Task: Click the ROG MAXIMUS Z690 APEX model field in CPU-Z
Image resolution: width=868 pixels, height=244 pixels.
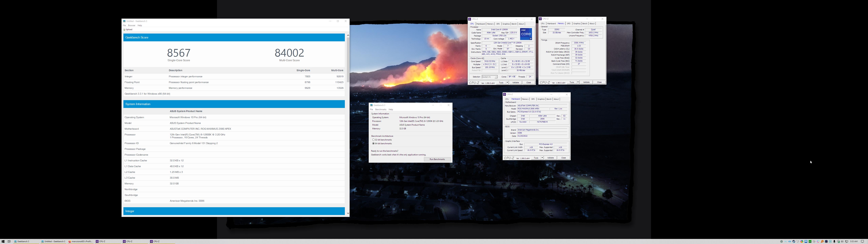Action: pos(534,109)
